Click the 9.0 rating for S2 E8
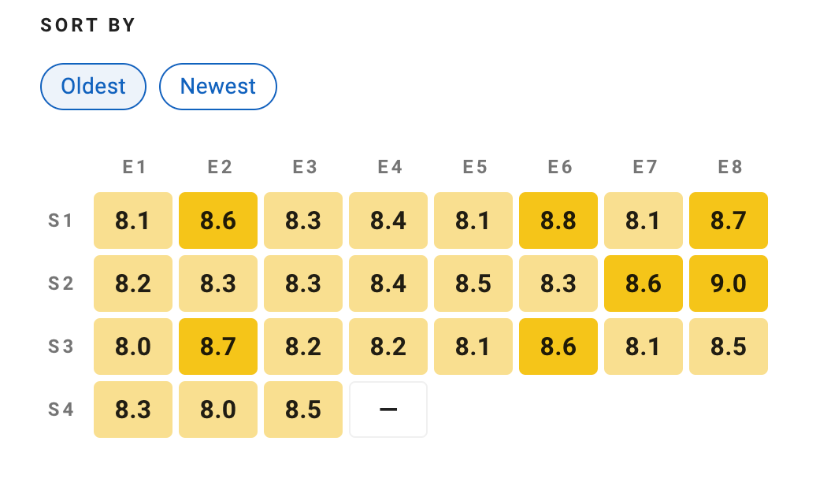Image resolution: width=816 pixels, height=504 pixels. pos(729,283)
